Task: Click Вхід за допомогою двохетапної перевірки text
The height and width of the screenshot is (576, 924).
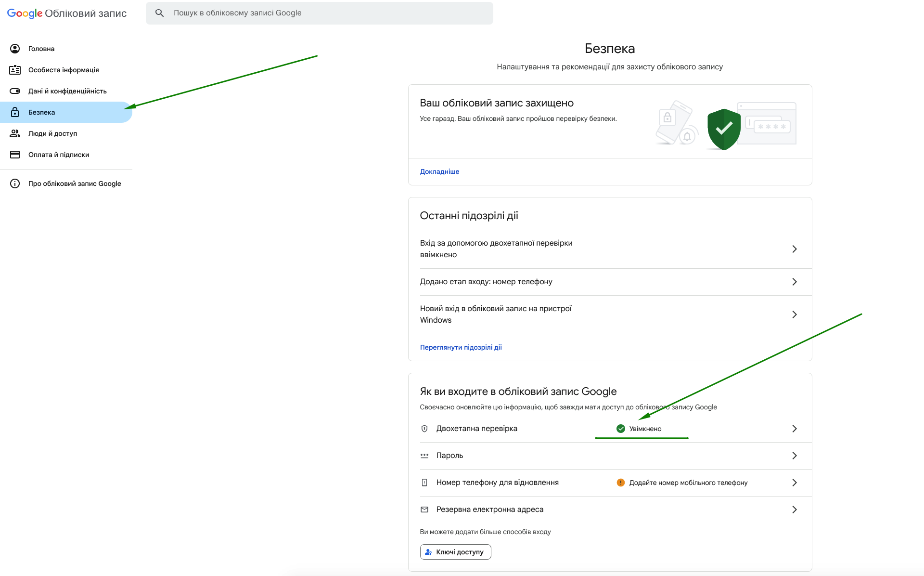Action: pos(496,249)
